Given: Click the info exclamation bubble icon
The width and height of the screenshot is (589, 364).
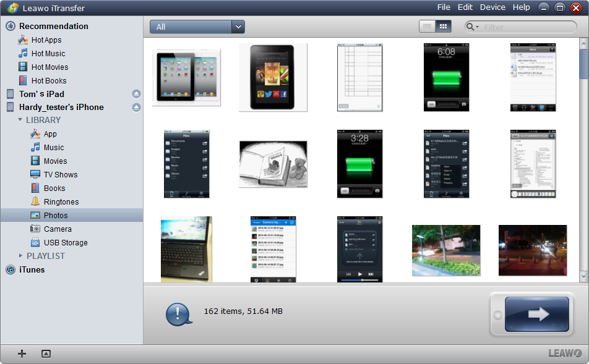Looking at the screenshot, I should 178,314.
